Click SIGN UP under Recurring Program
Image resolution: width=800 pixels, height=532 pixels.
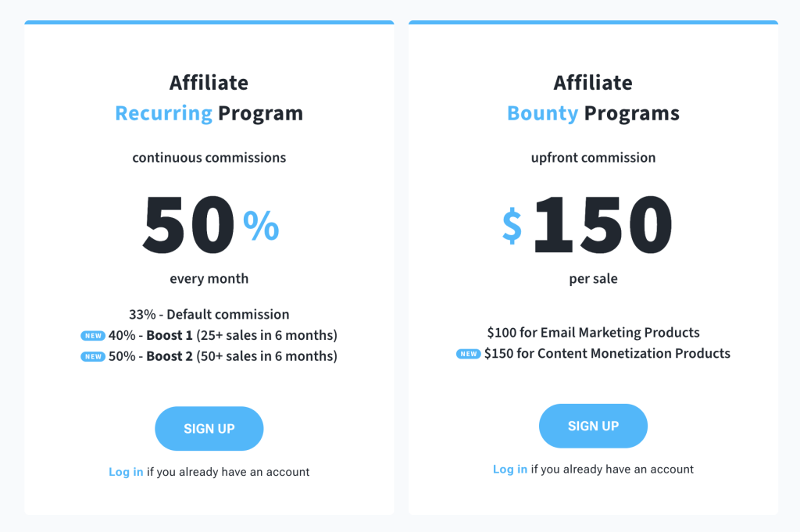209,428
